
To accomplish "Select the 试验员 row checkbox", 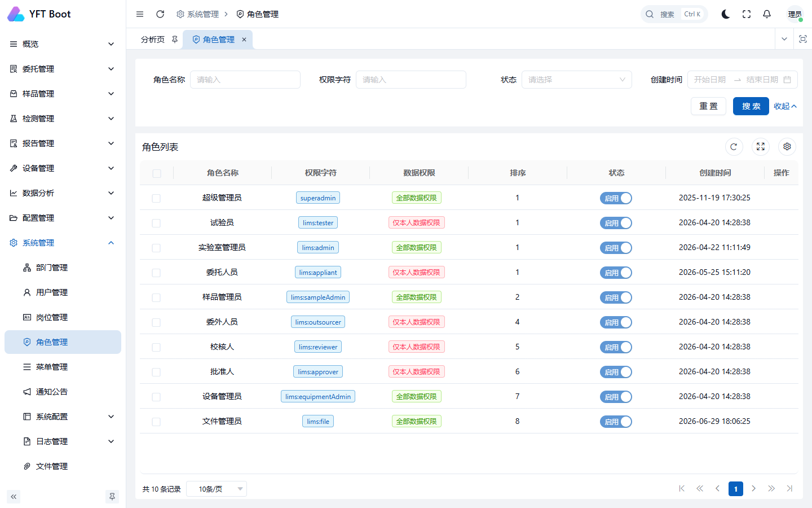I will coord(156,223).
